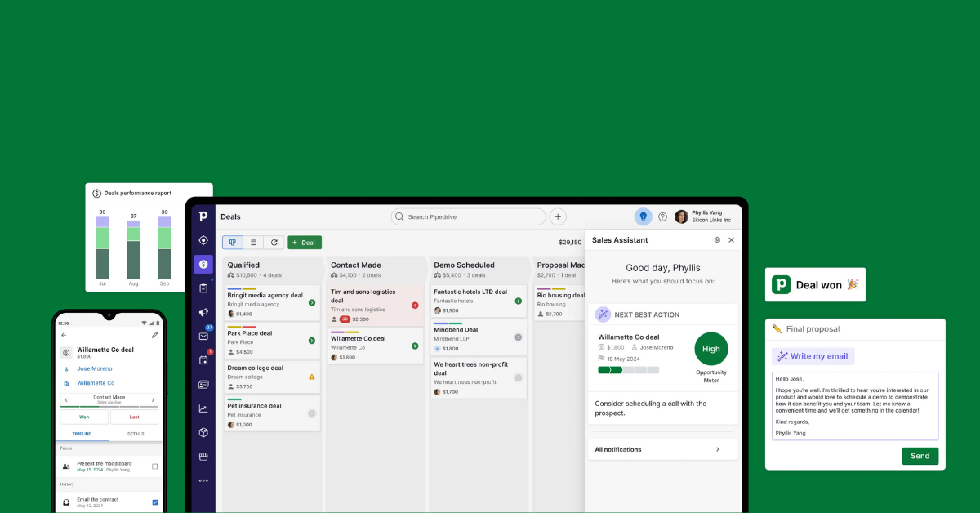The image size is (980, 513).
Task: Check the Present the mood board task
Action: (x=155, y=466)
